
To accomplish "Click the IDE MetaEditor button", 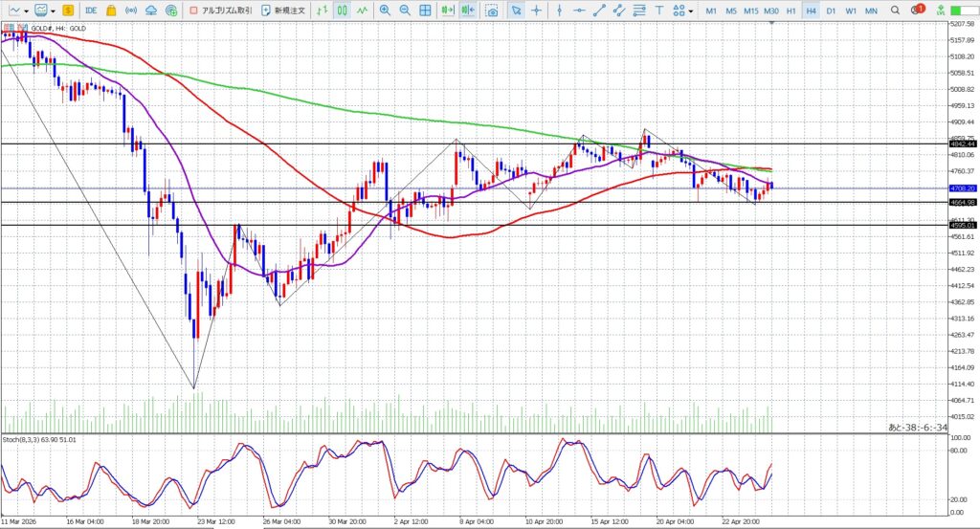I will [91, 11].
